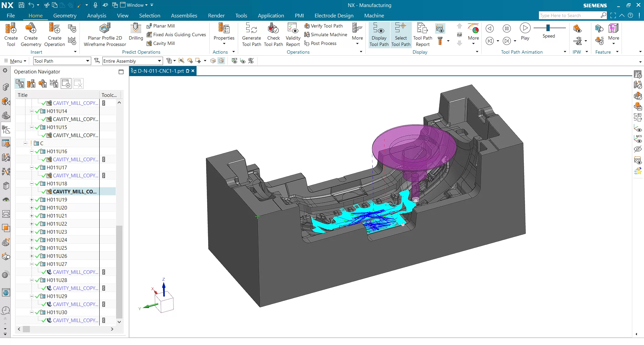Open the Home ribbon tab

[x=36, y=15]
